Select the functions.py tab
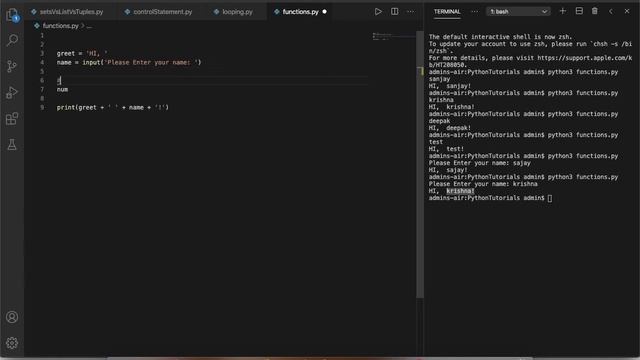640x360 pixels. pyautogui.click(x=300, y=12)
